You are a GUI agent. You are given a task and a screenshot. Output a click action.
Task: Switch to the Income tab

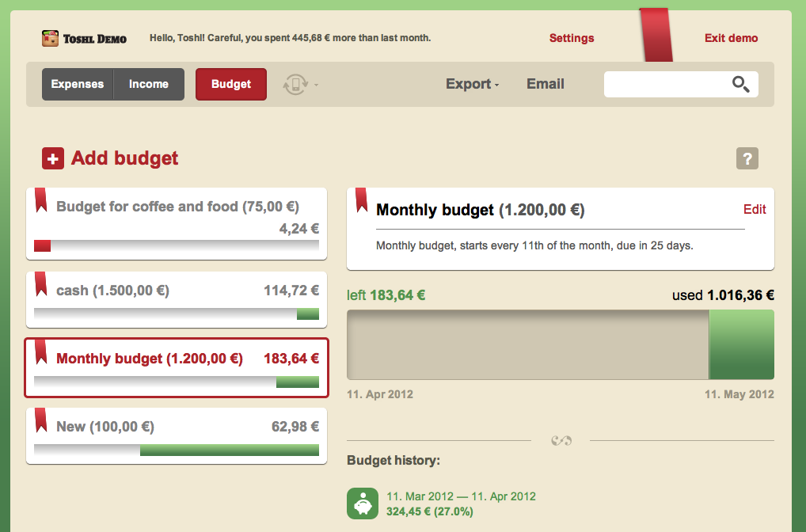tap(149, 84)
